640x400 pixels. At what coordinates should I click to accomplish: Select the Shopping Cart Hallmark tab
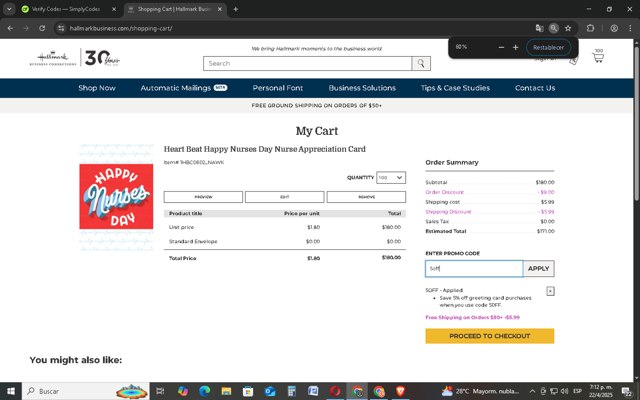[x=173, y=9]
